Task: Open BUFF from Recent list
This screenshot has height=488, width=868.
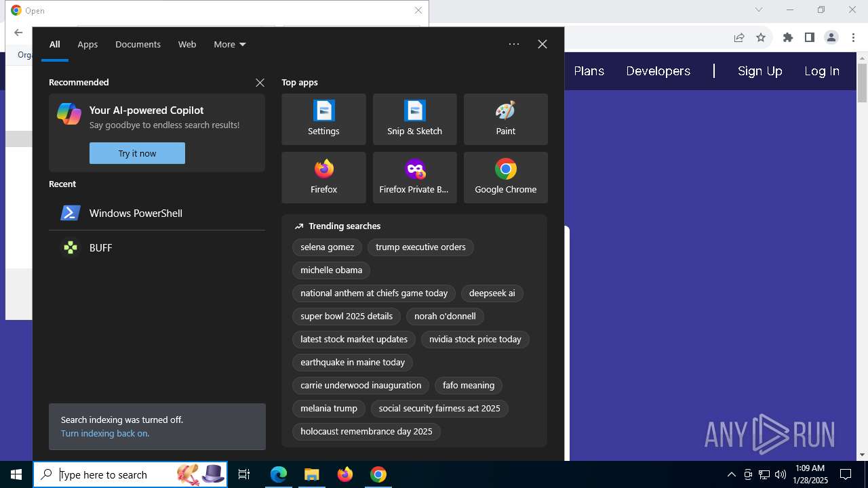Action: click(x=157, y=247)
